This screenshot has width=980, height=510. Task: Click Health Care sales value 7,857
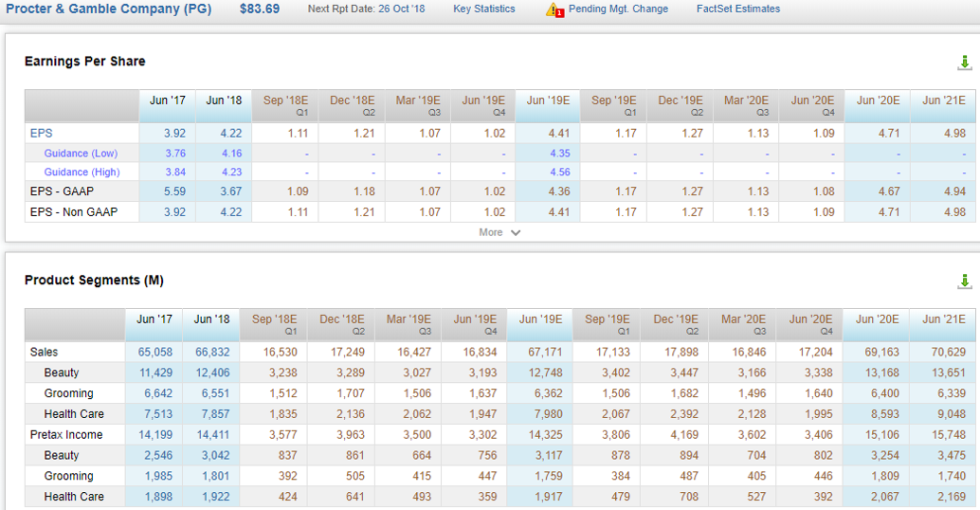(216, 413)
